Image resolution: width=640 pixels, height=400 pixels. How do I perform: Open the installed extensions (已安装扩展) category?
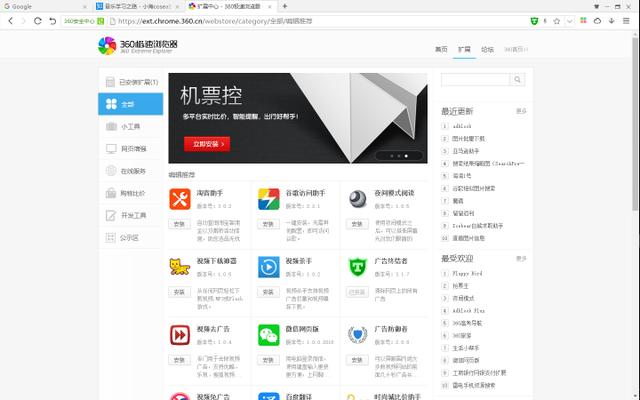(131, 82)
